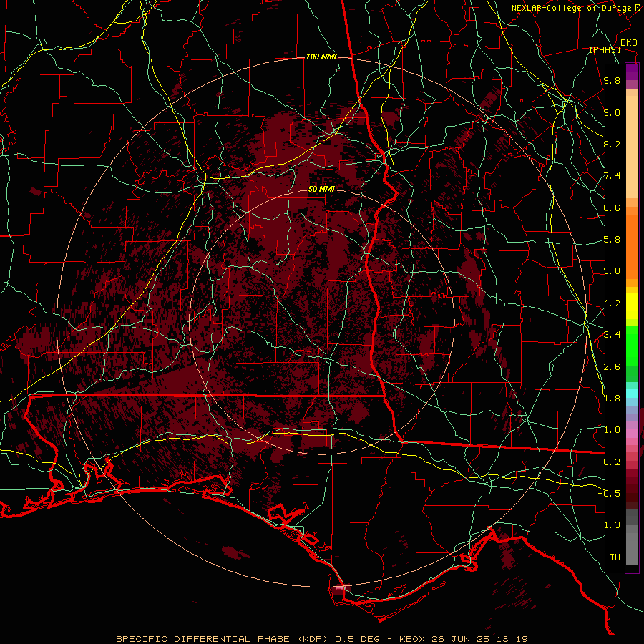Viewport: 644px width, 644px height.
Task: Pick the purple band atop color scale
Action: click(632, 72)
